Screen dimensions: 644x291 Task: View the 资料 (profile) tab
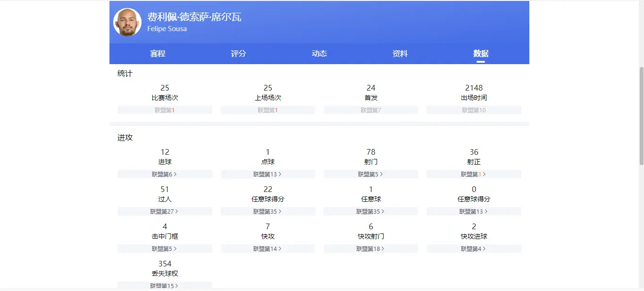click(x=400, y=53)
